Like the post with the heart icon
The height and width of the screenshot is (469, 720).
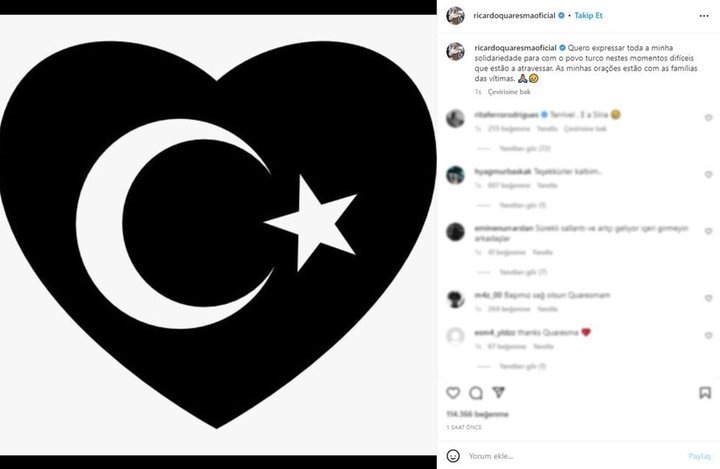(453, 393)
